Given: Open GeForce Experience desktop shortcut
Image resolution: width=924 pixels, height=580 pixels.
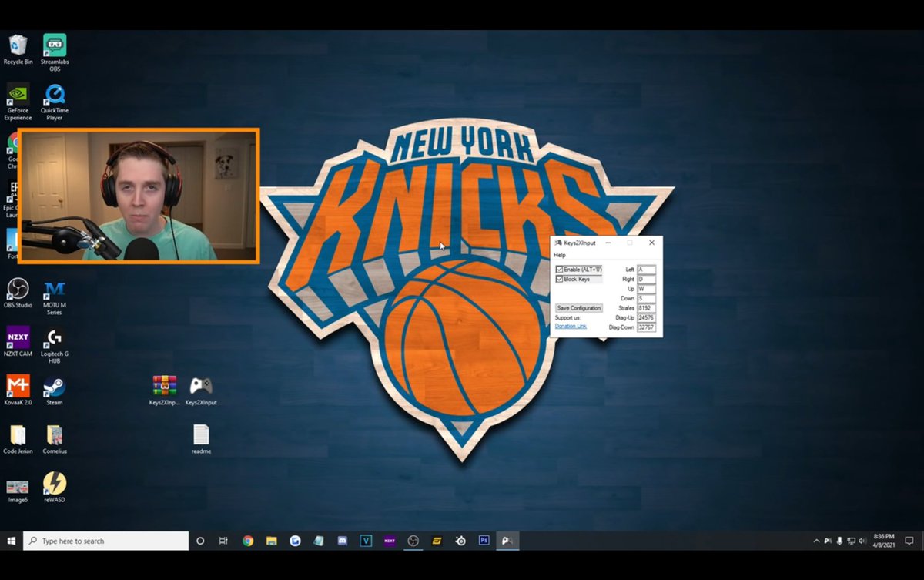Looking at the screenshot, I should click(x=18, y=102).
